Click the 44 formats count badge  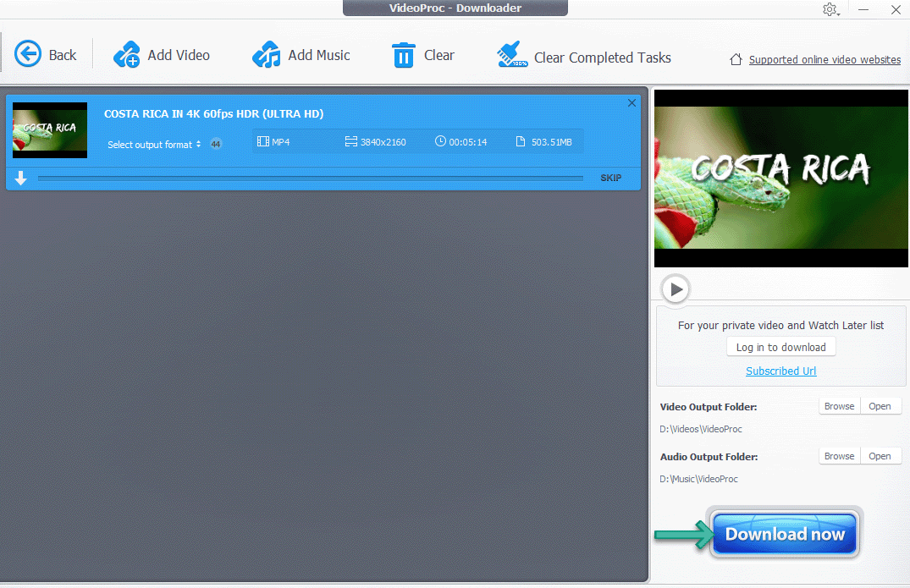(216, 145)
